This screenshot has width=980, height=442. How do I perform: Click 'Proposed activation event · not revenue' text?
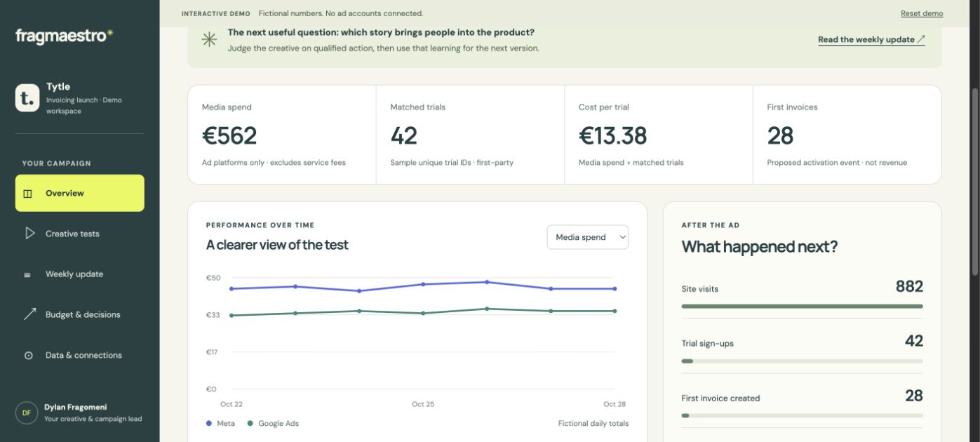837,163
